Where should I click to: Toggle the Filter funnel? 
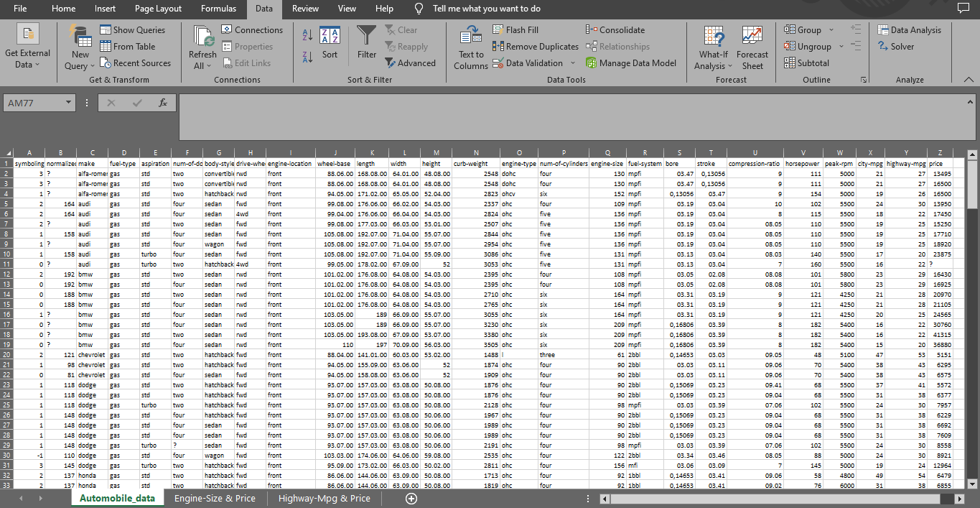click(367, 43)
